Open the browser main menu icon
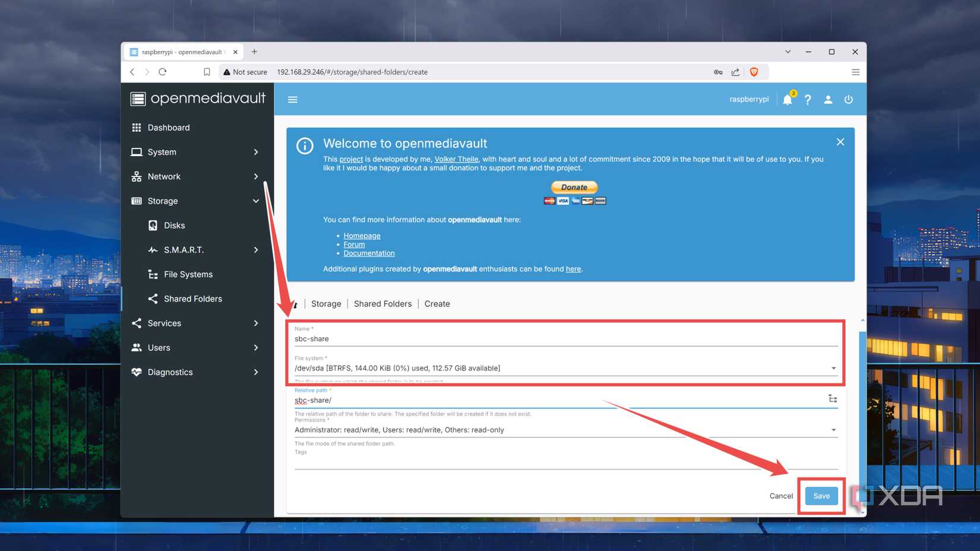The image size is (980, 551). click(x=855, y=72)
